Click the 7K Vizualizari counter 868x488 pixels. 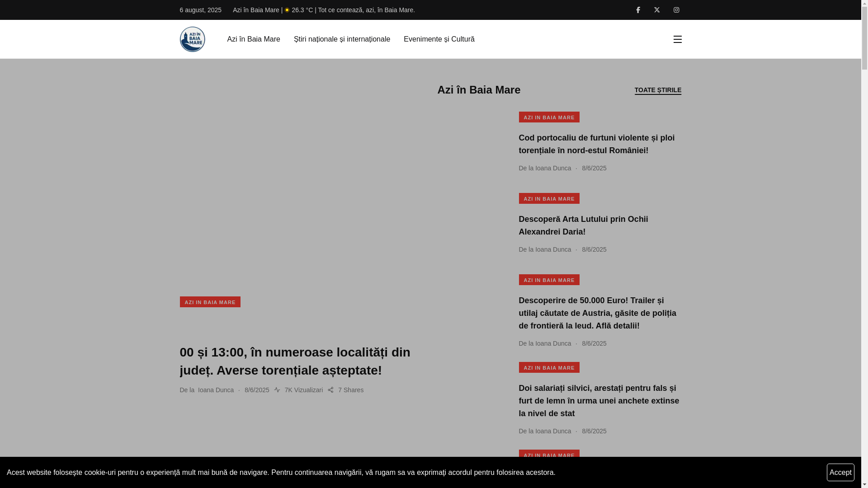tap(303, 390)
